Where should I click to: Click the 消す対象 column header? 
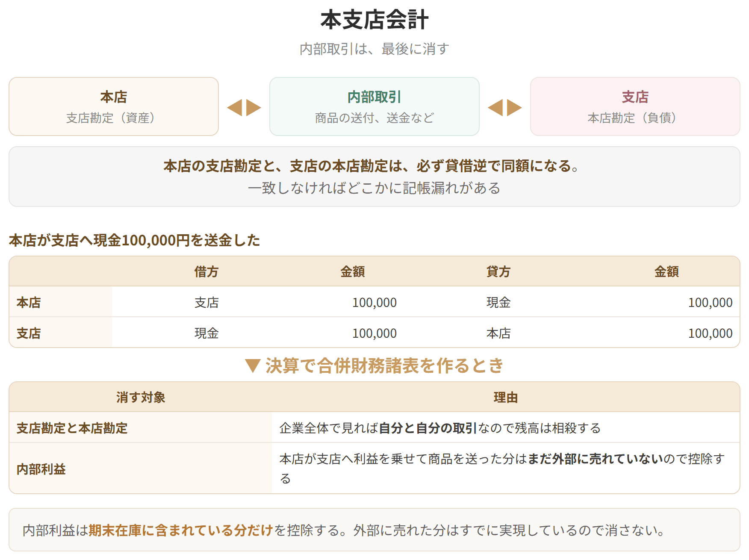(x=141, y=397)
